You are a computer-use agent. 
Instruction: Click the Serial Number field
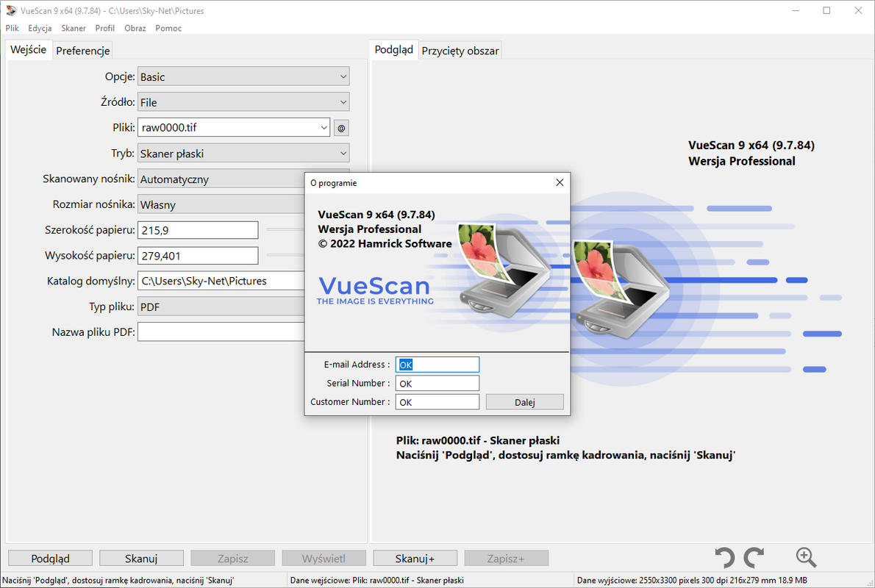pyautogui.click(x=438, y=383)
